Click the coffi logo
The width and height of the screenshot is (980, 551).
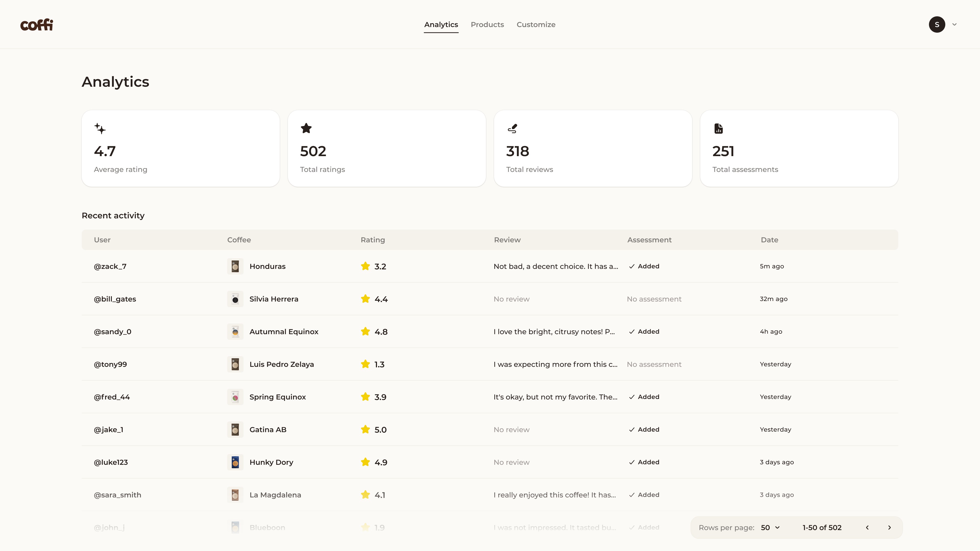[36, 25]
